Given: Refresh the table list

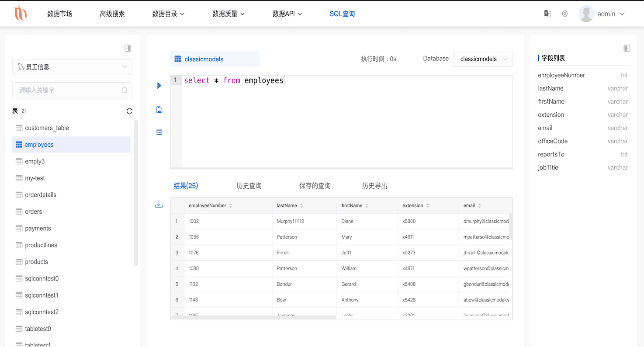Looking at the screenshot, I should (129, 111).
